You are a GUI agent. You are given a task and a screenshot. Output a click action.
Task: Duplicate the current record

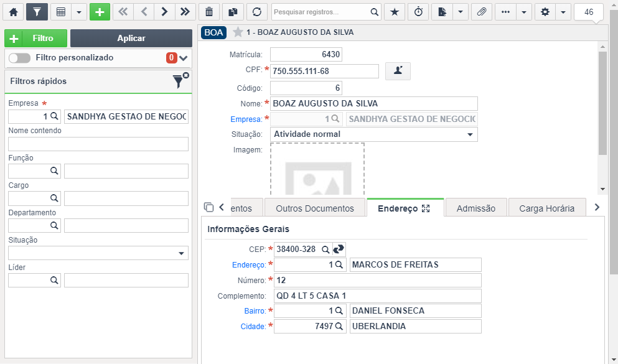[x=233, y=12]
